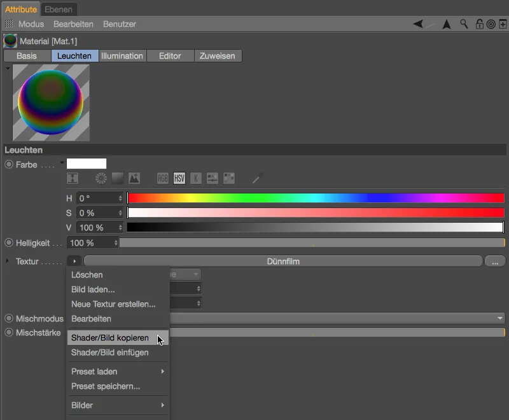Open the partially hidden dropdown under Textur

pos(185,274)
